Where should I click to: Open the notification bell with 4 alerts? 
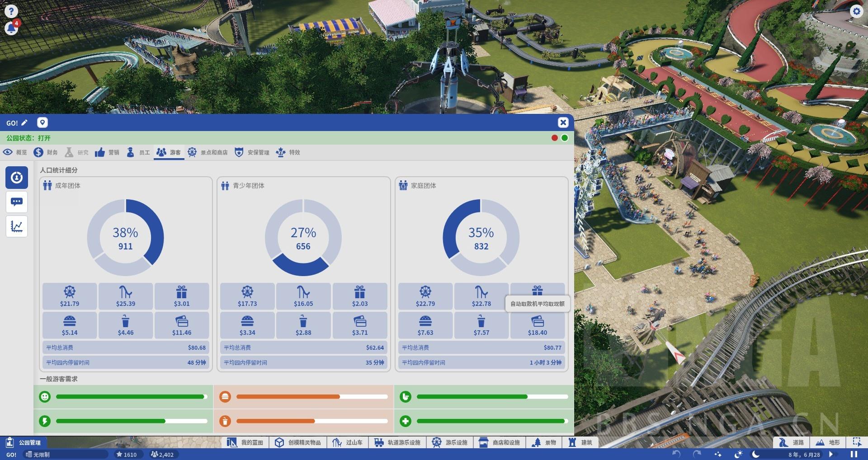[11, 28]
